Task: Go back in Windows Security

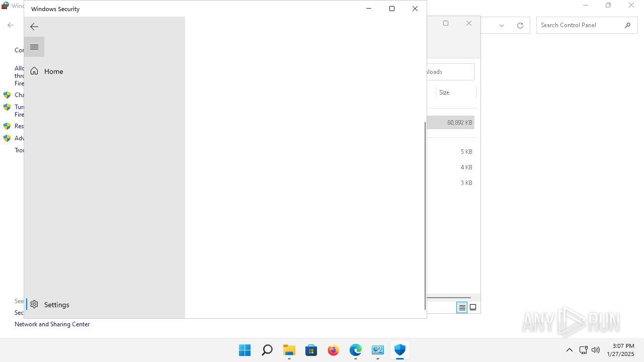Action: (34, 27)
